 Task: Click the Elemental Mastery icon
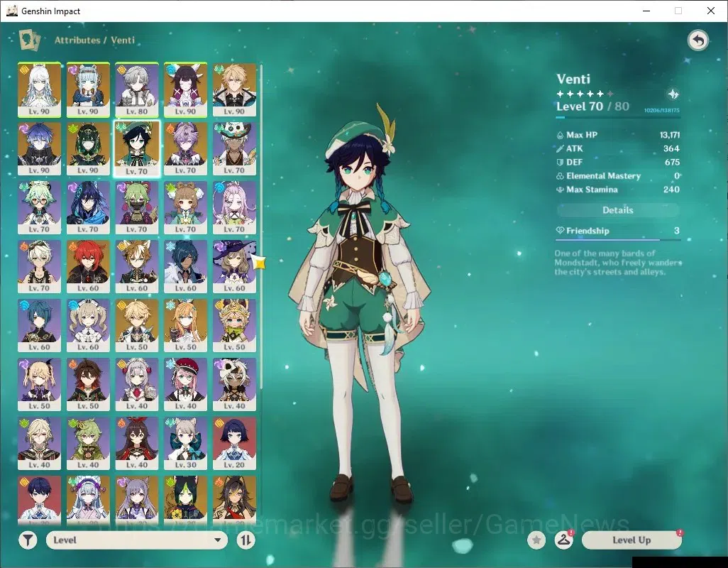point(559,176)
